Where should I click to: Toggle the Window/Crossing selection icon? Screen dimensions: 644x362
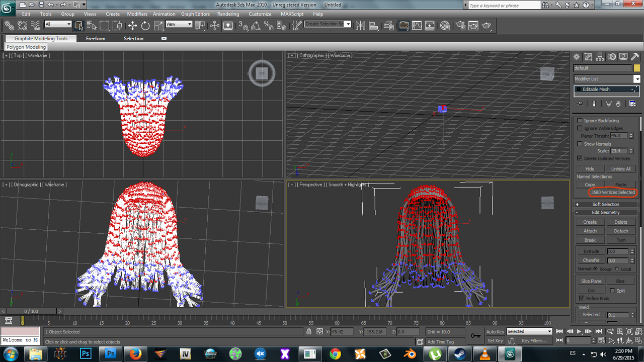coord(117,25)
